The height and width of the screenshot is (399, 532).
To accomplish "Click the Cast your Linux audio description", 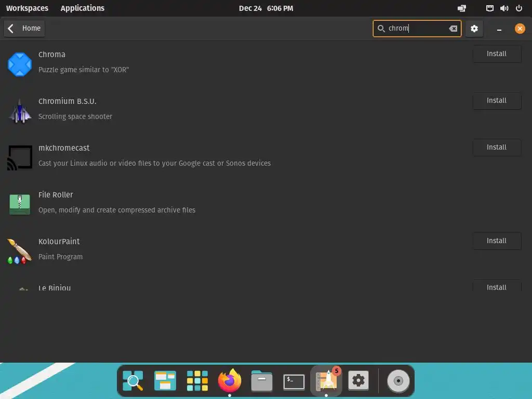I will [155, 163].
